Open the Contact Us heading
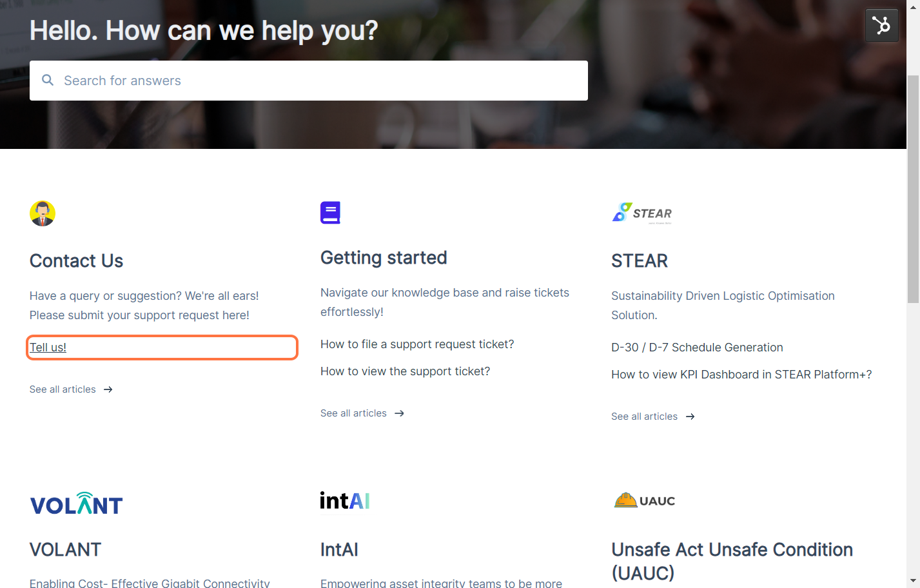Image resolution: width=920 pixels, height=588 pixels. [76, 261]
